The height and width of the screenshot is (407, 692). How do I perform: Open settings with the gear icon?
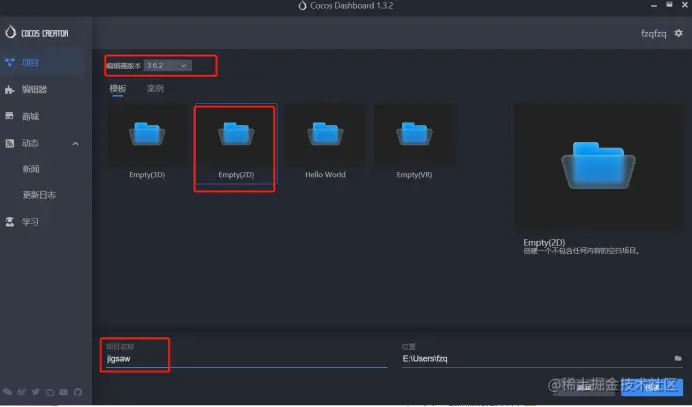678,33
